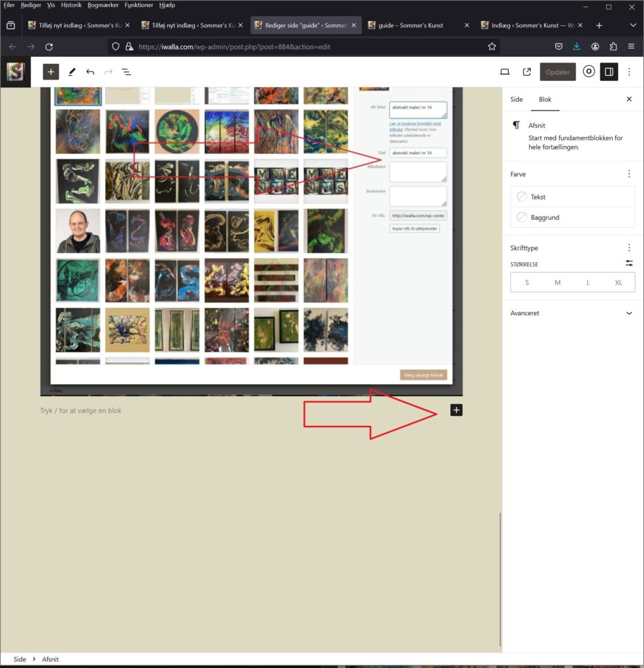
Task: Choose Tekst color swatch
Action: 572,197
